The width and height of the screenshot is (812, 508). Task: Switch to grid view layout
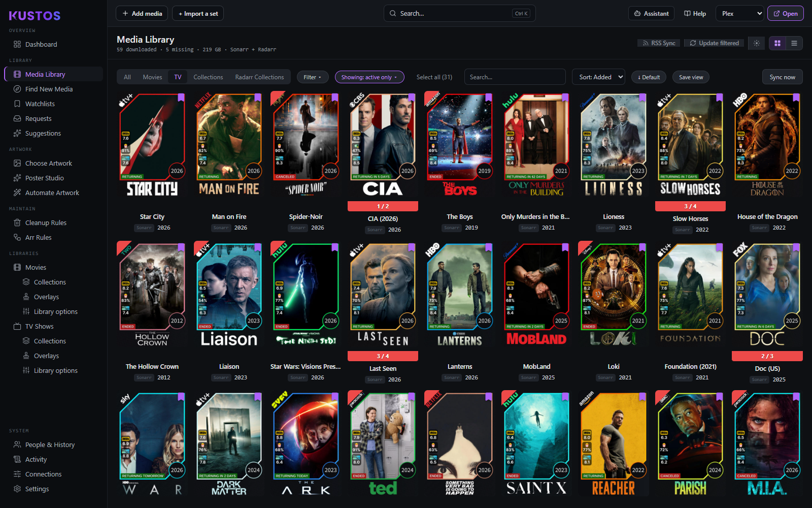(777, 43)
